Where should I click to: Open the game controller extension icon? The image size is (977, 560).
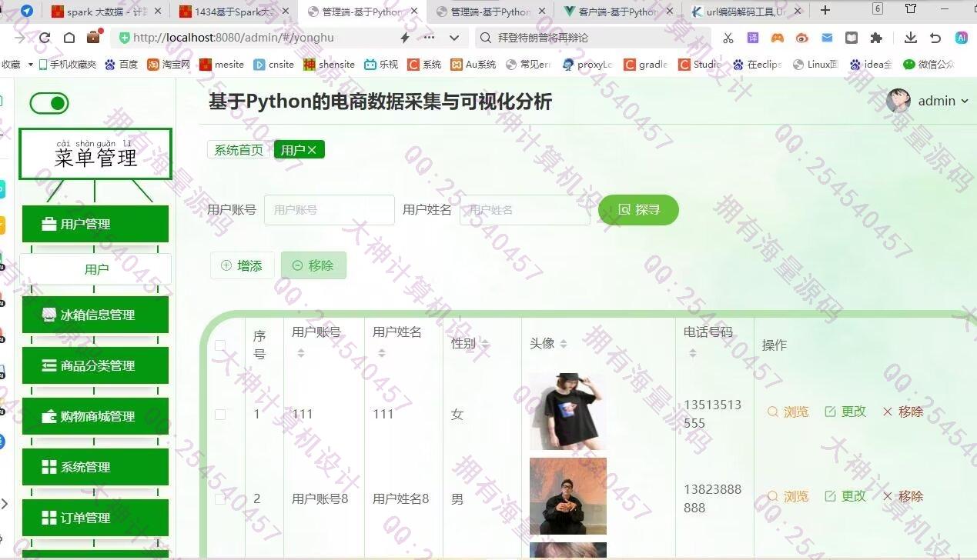(778, 38)
